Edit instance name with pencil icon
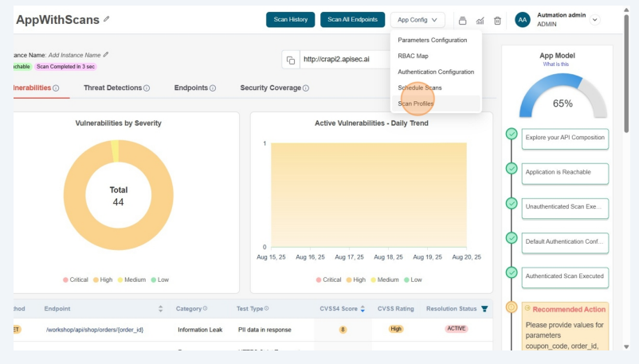The width and height of the screenshot is (639, 364). 106,55
